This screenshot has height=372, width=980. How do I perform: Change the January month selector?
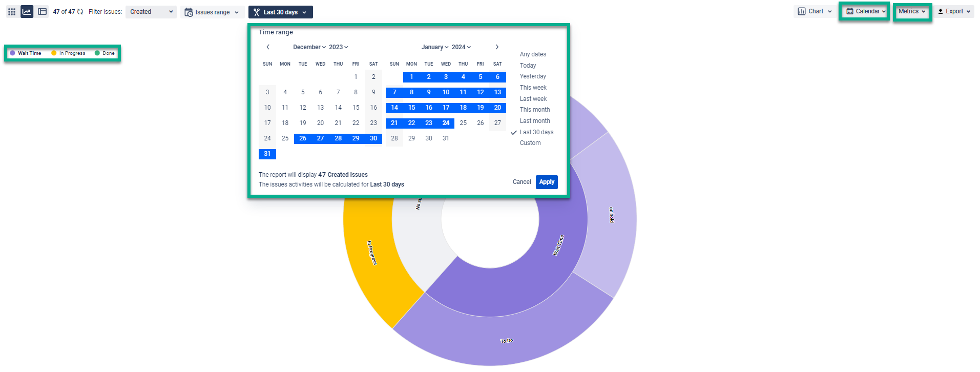(435, 47)
